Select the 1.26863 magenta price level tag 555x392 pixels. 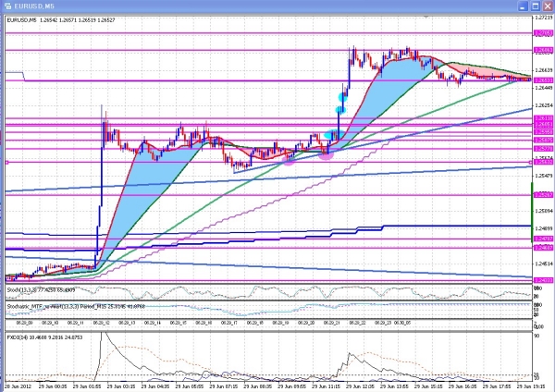click(x=543, y=50)
